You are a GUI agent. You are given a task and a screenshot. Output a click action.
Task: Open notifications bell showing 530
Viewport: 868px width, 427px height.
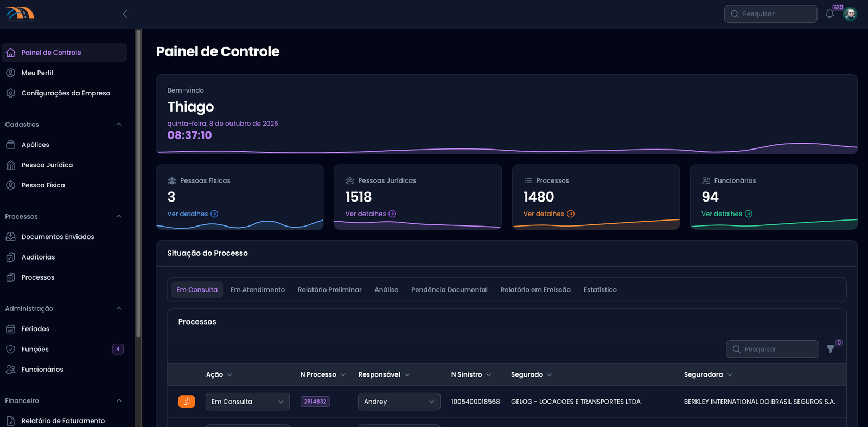point(829,14)
